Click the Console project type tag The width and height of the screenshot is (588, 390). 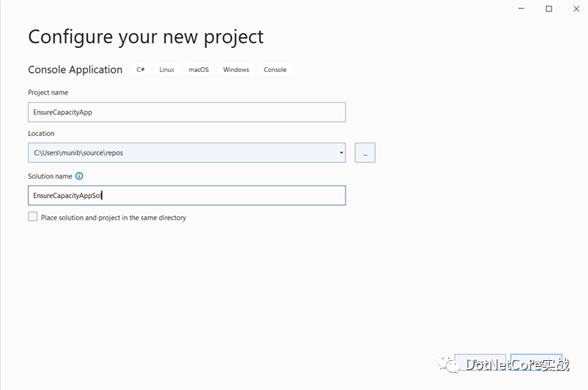pyautogui.click(x=275, y=70)
